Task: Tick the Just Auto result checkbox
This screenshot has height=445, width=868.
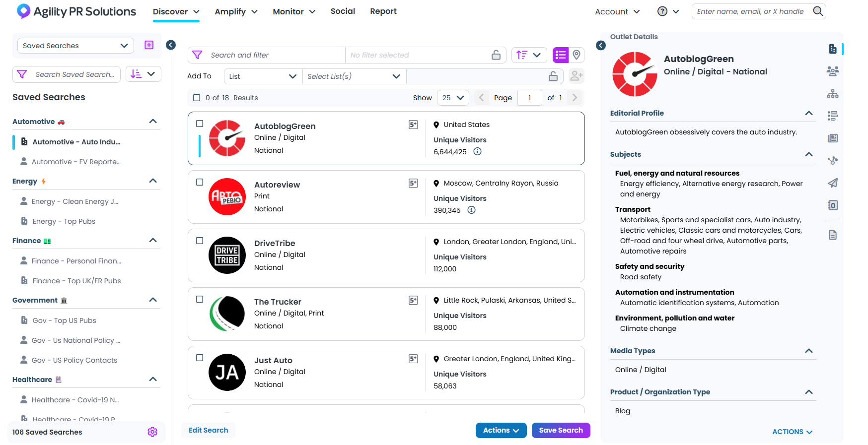Action: [x=200, y=358]
